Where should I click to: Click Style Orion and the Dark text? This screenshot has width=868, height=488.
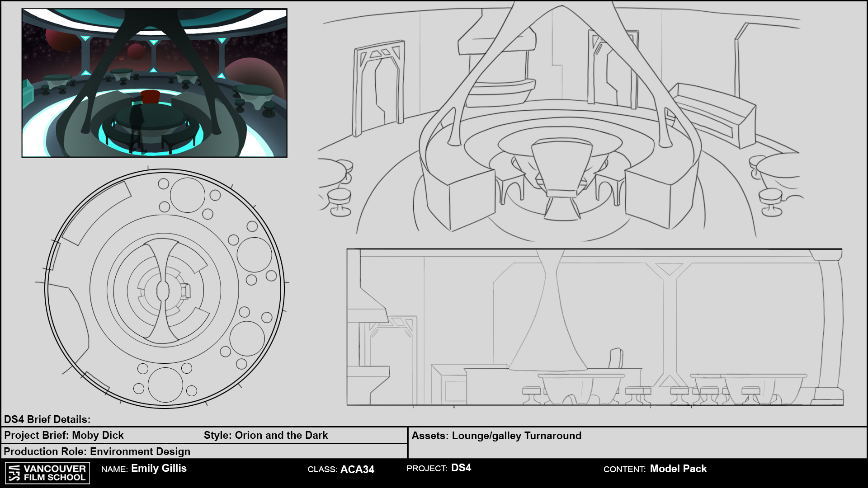pyautogui.click(x=265, y=435)
